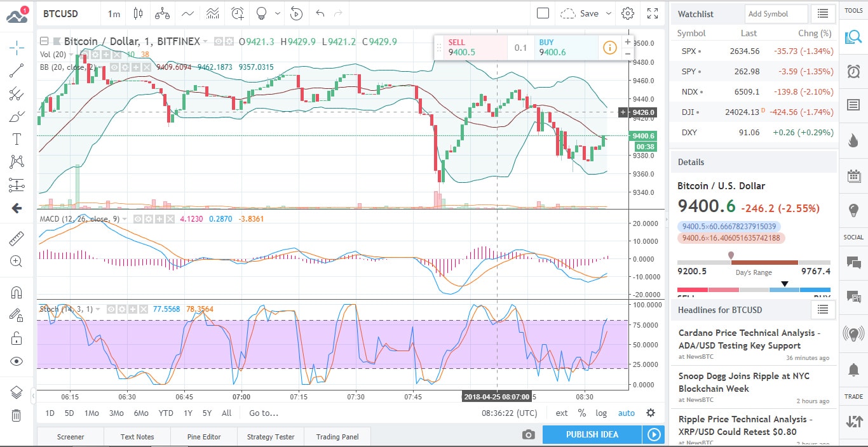This screenshot has height=447, width=868.
Task: Take a chart snapshot with camera icon
Action: (528, 435)
